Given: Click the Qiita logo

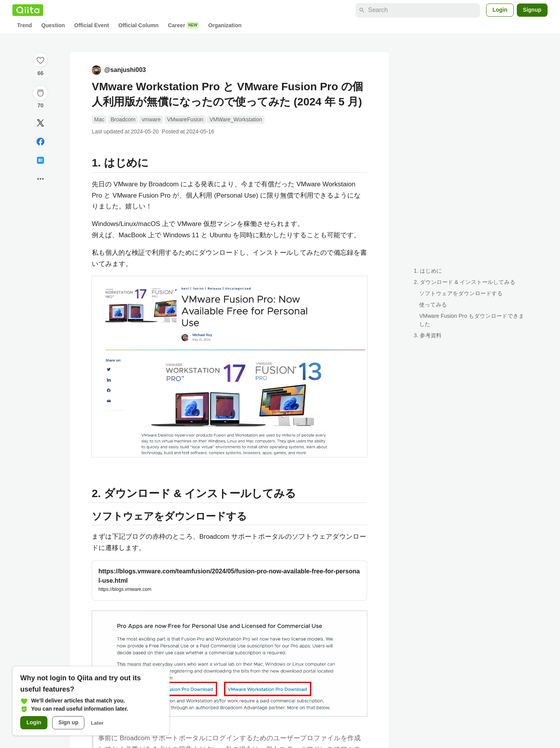Looking at the screenshot, I should pyautogui.click(x=28, y=10).
